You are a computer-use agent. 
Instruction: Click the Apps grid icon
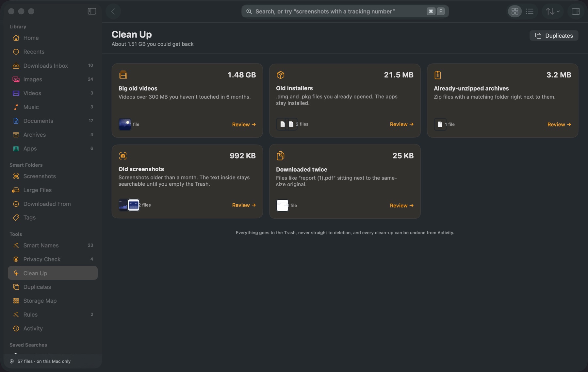tap(16, 148)
